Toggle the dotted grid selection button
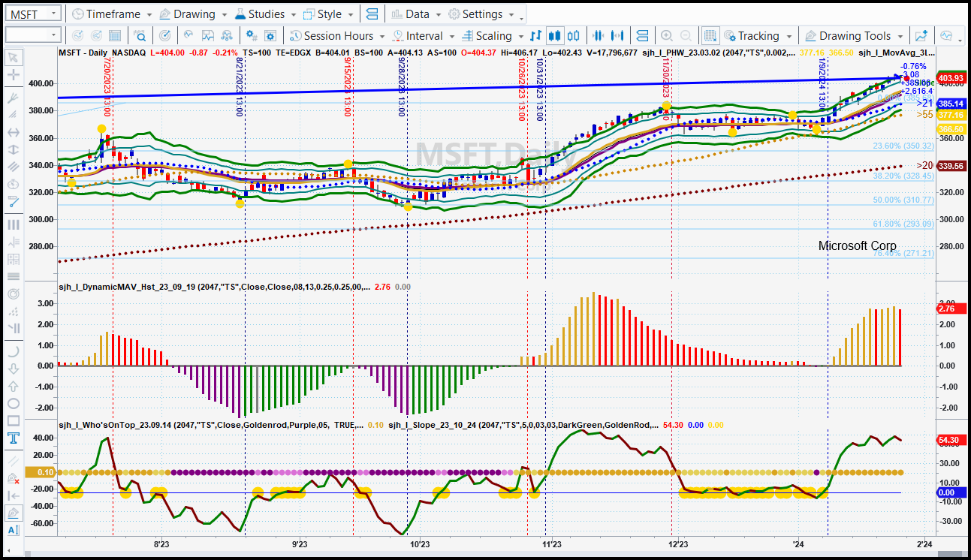 [710, 35]
